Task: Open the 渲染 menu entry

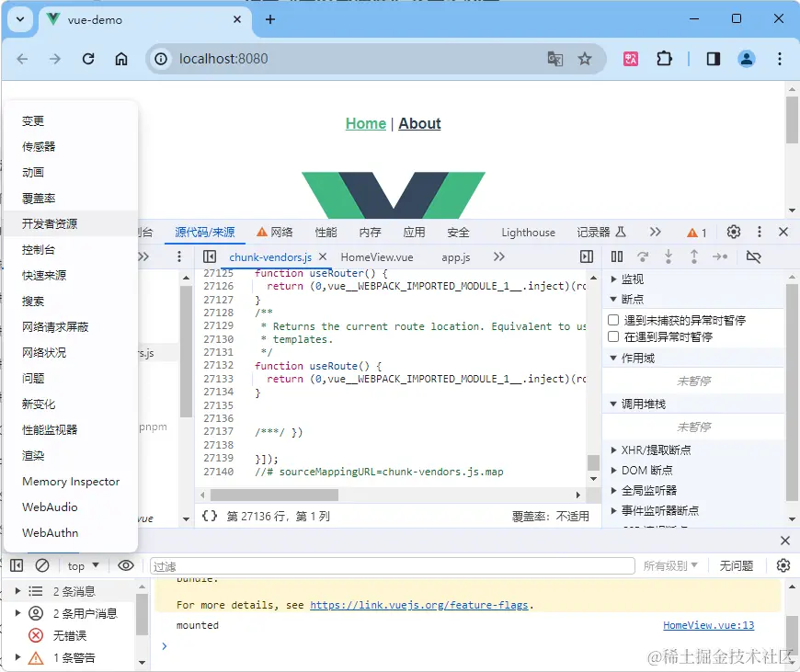Action: [x=71, y=456]
